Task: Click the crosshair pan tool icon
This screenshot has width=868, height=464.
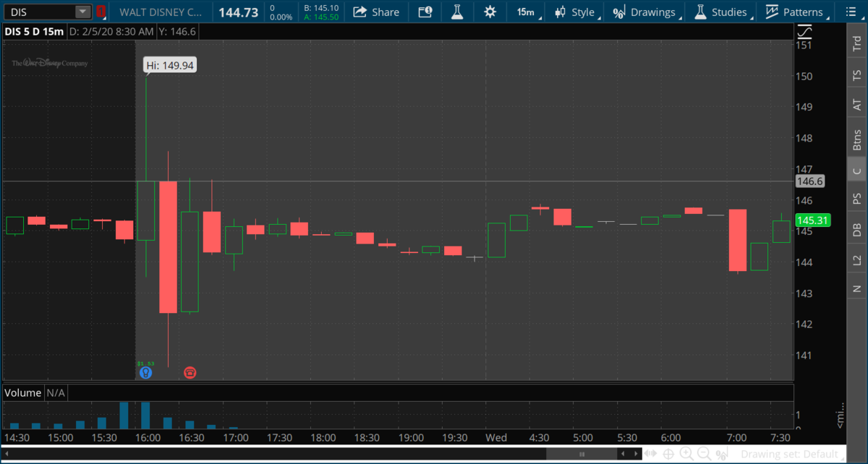Action: (669, 454)
